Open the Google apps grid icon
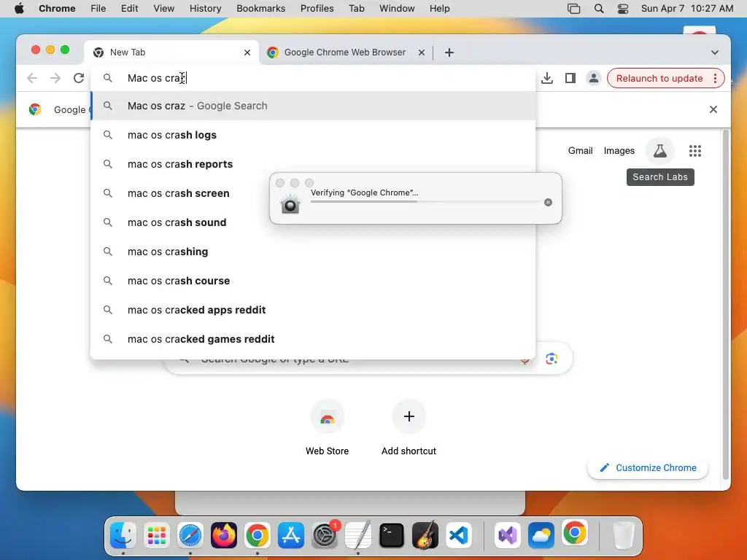 pos(695,151)
